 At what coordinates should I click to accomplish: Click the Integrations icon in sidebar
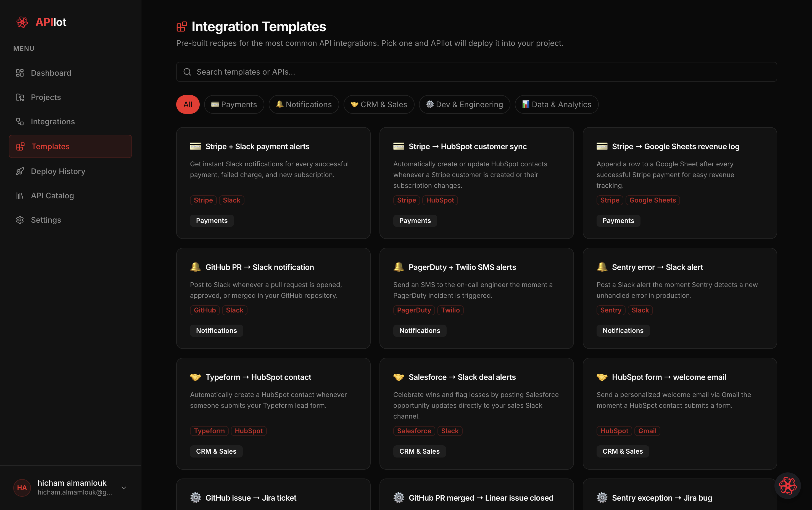click(20, 122)
